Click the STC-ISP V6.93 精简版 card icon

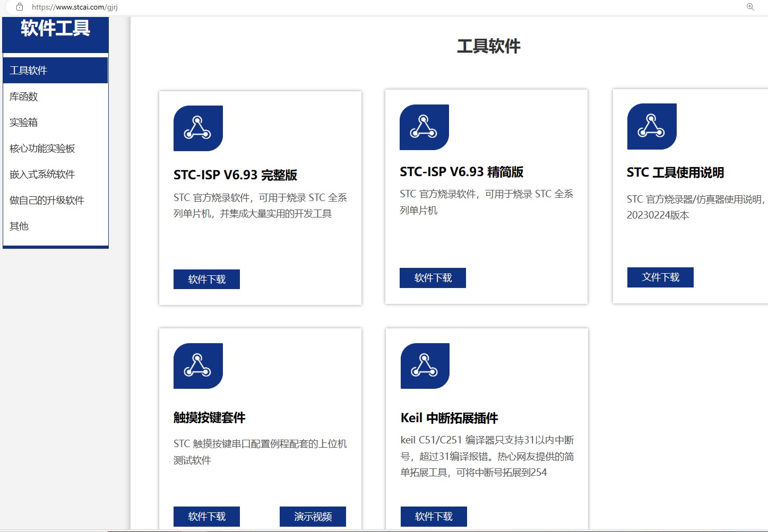point(424,127)
